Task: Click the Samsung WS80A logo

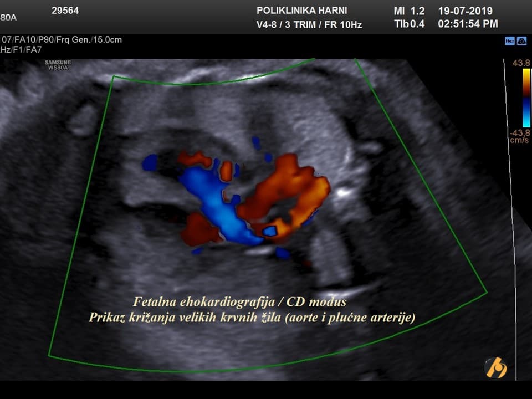Action: [x=58, y=65]
